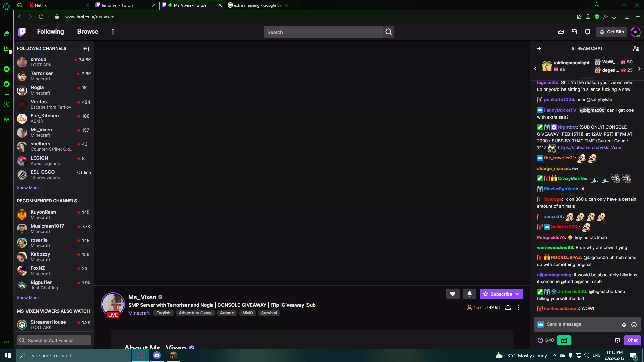
Task: Open the Whispers chat bubble icon in top bar
Action: [x=588, y=32]
